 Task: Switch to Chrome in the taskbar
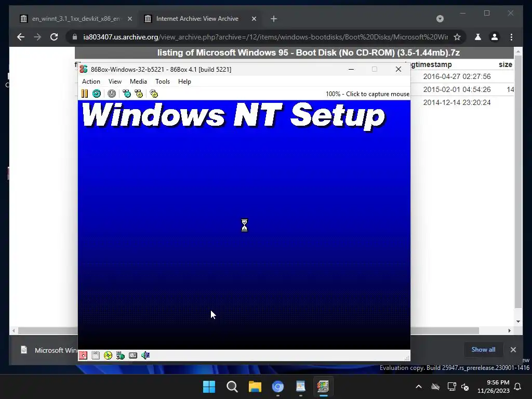click(277, 387)
